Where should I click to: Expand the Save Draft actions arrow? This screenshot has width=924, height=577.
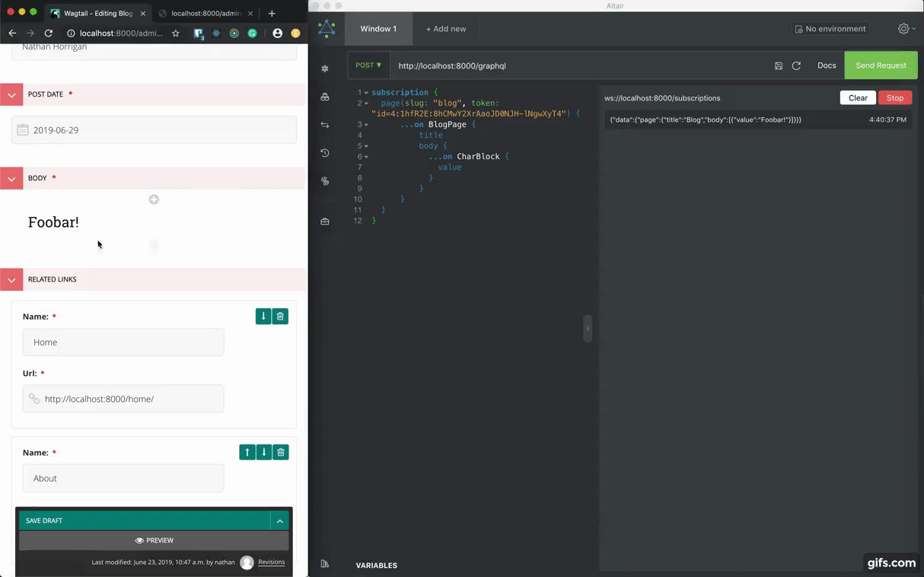(280, 521)
